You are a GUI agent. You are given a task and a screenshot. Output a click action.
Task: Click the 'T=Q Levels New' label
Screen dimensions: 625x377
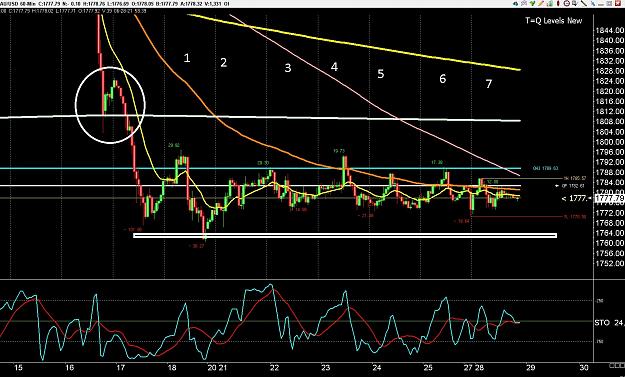click(x=554, y=21)
